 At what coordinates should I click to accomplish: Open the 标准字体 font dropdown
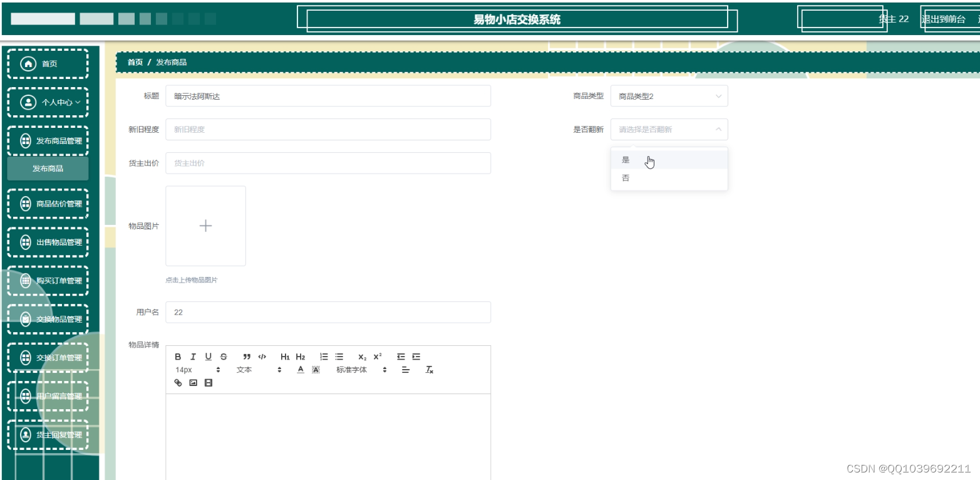[x=362, y=370]
